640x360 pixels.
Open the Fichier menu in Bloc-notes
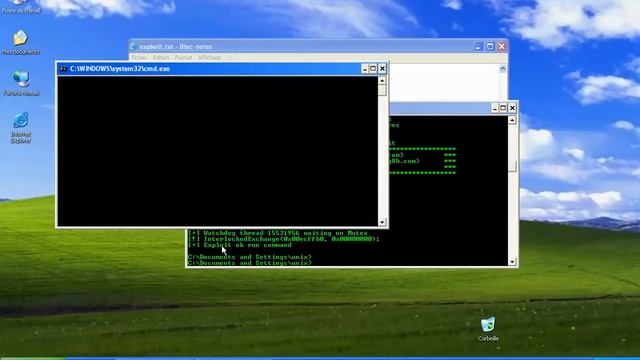click(139, 58)
